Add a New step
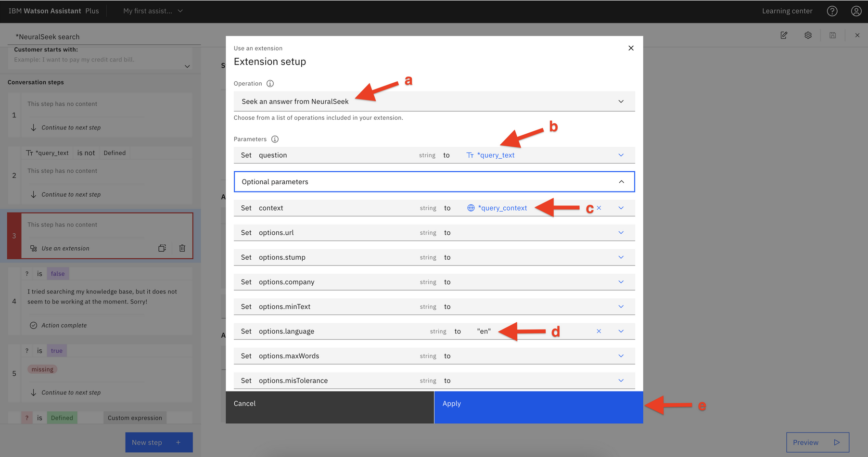Image resolution: width=868 pixels, height=457 pixels. pyautogui.click(x=159, y=443)
